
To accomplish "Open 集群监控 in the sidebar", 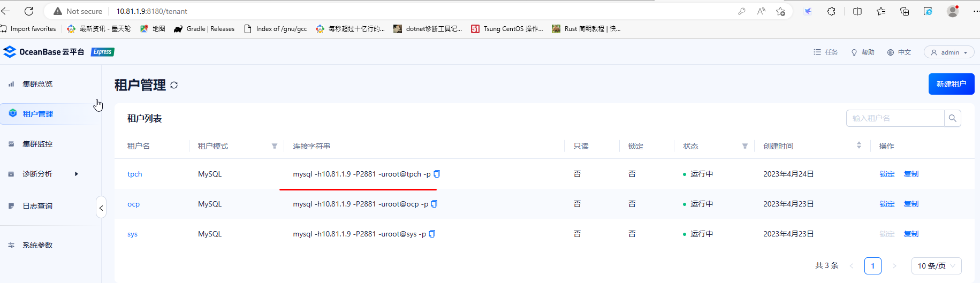I will (37, 144).
